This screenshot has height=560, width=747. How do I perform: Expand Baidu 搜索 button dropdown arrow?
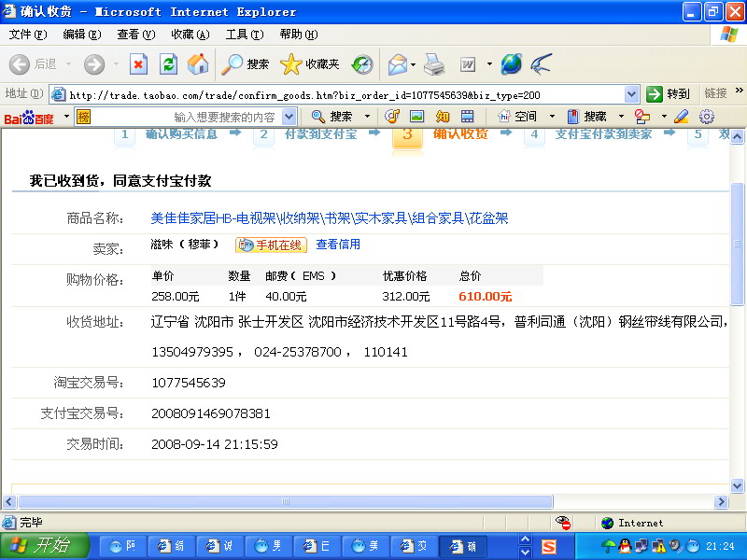click(x=367, y=116)
